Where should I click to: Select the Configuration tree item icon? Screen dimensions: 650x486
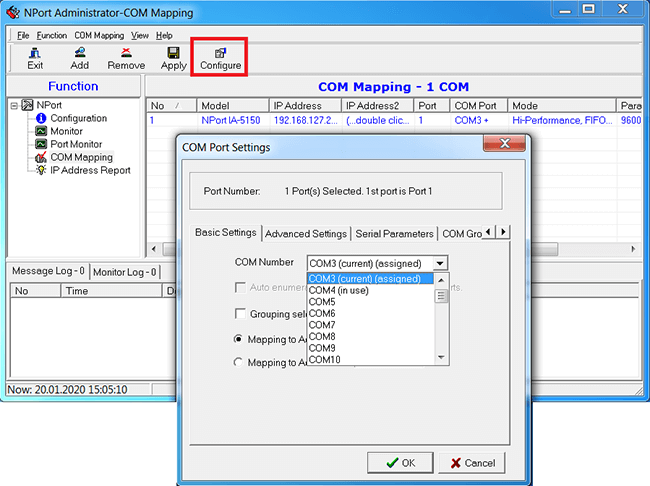(41, 118)
